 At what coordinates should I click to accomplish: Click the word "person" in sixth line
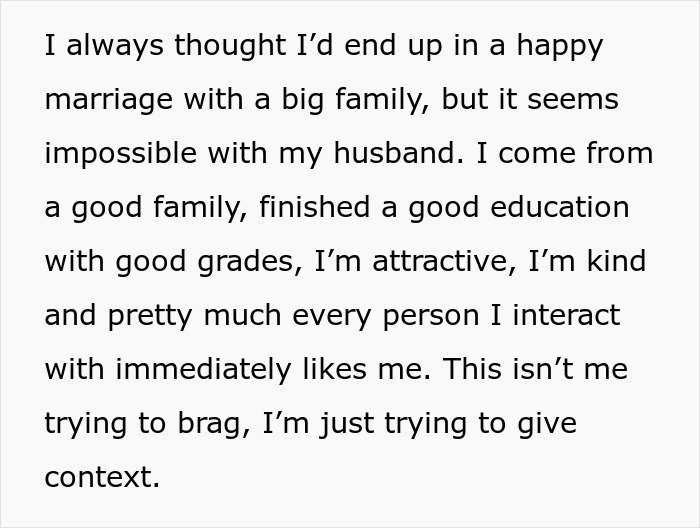tap(431, 317)
